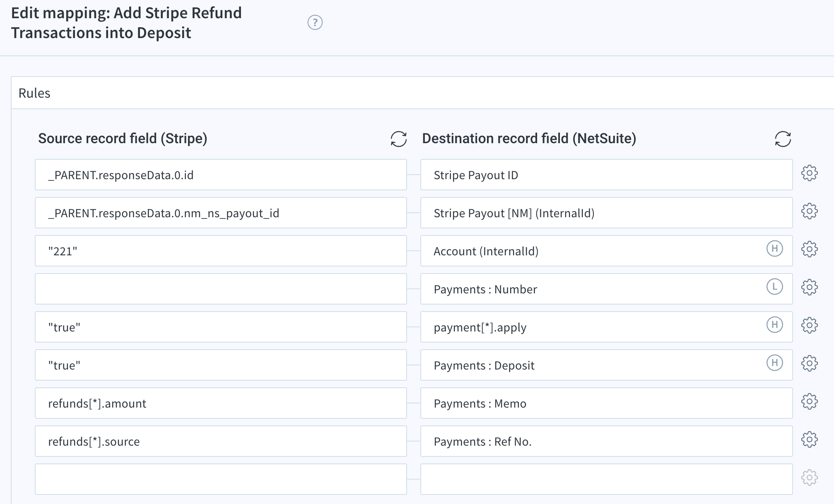Edit destination field Stripe Payout [NM] (InternalId)
This screenshot has width=834, height=504.
(606, 213)
